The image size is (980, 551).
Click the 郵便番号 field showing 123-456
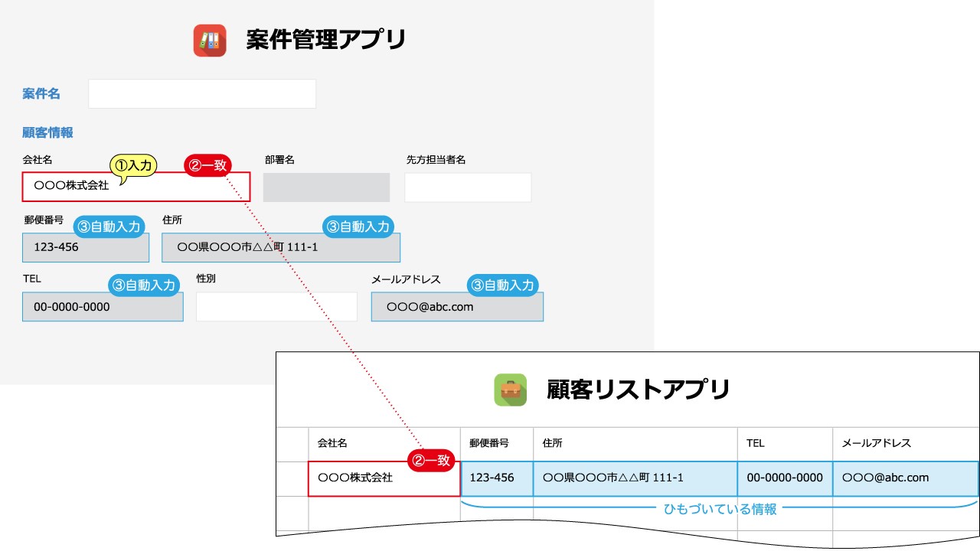click(86, 248)
